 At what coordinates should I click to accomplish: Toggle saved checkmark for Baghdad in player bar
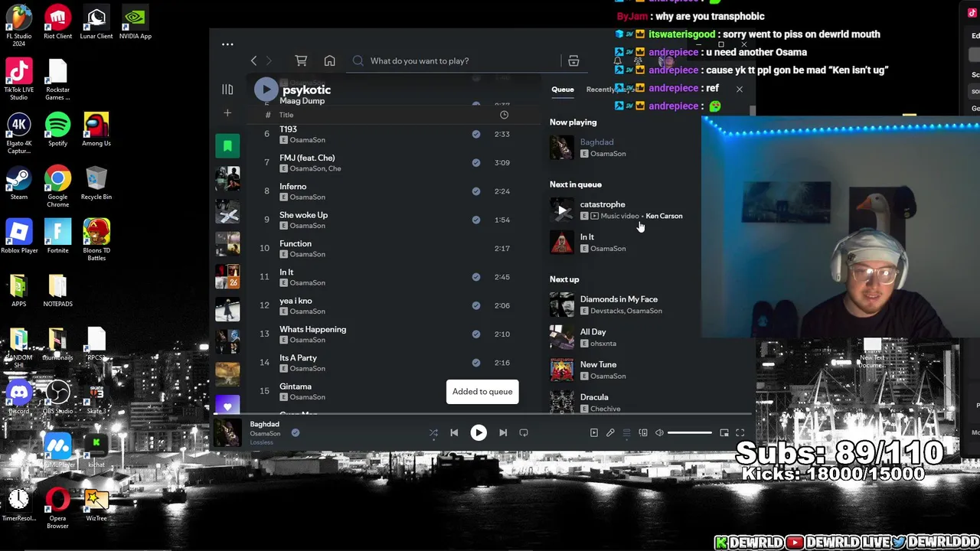coord(295,432)
